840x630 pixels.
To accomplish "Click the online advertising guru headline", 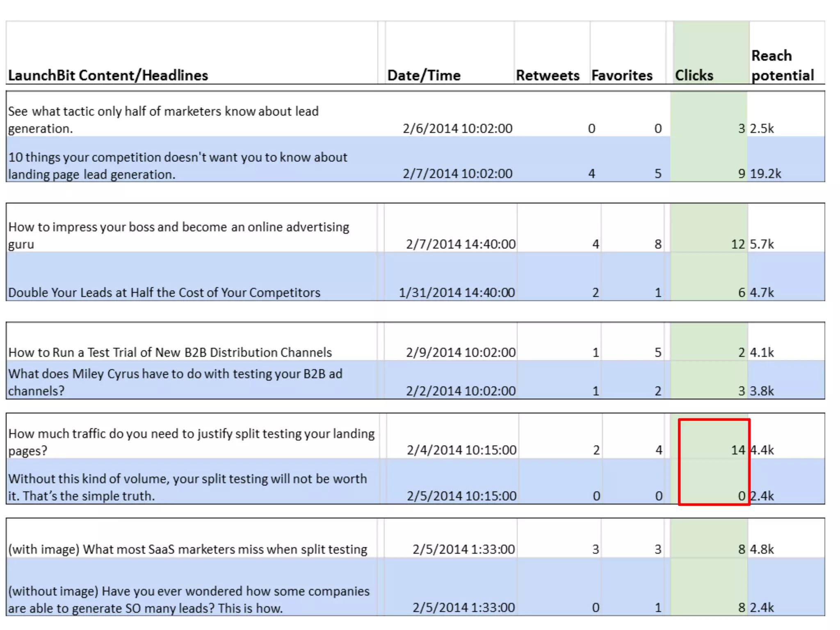I will point(179,235).
